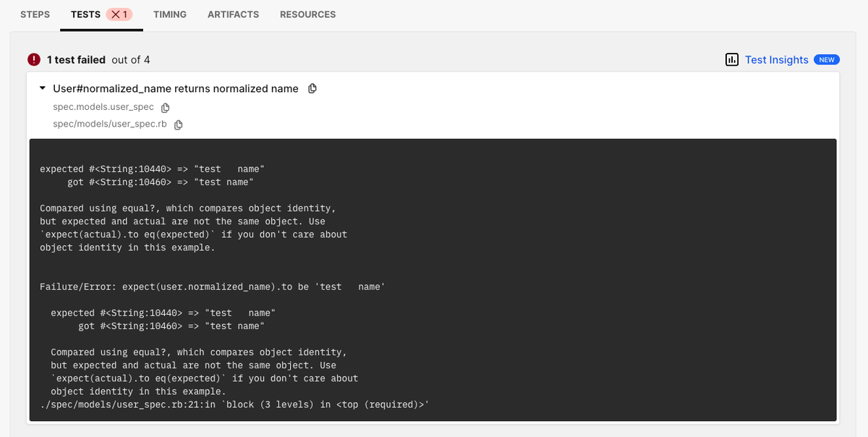
Task: Click the red failed test error icon
Action: [x=34, y=59]
